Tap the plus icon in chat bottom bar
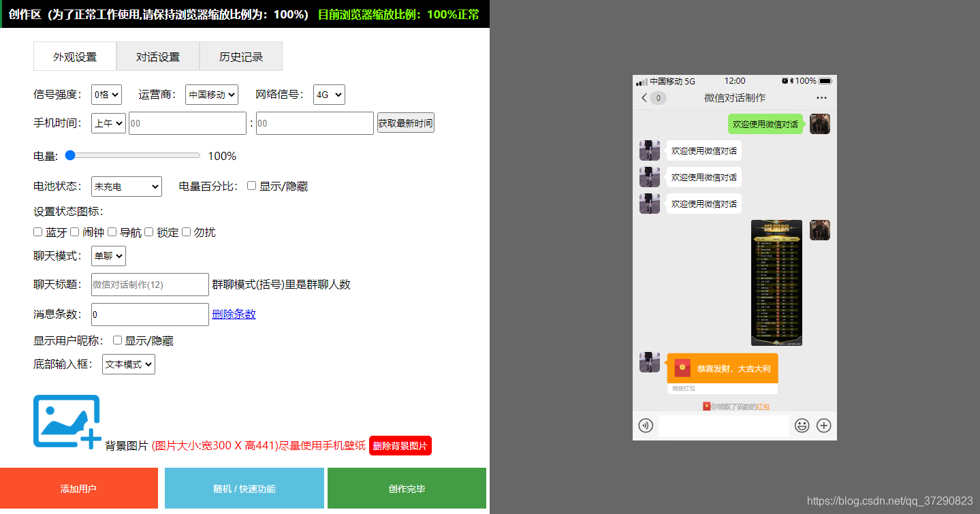This screenshot has height=514, width=980. click(824, 426)
